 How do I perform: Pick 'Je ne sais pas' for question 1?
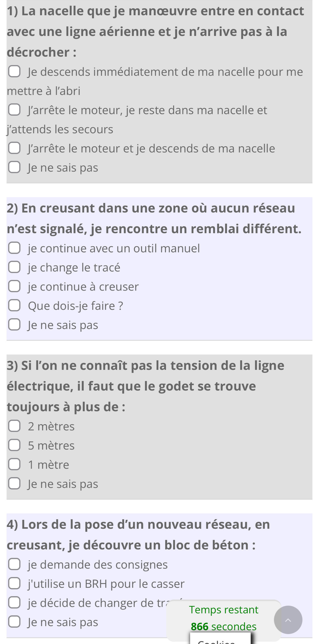click(x=14, y=168)
